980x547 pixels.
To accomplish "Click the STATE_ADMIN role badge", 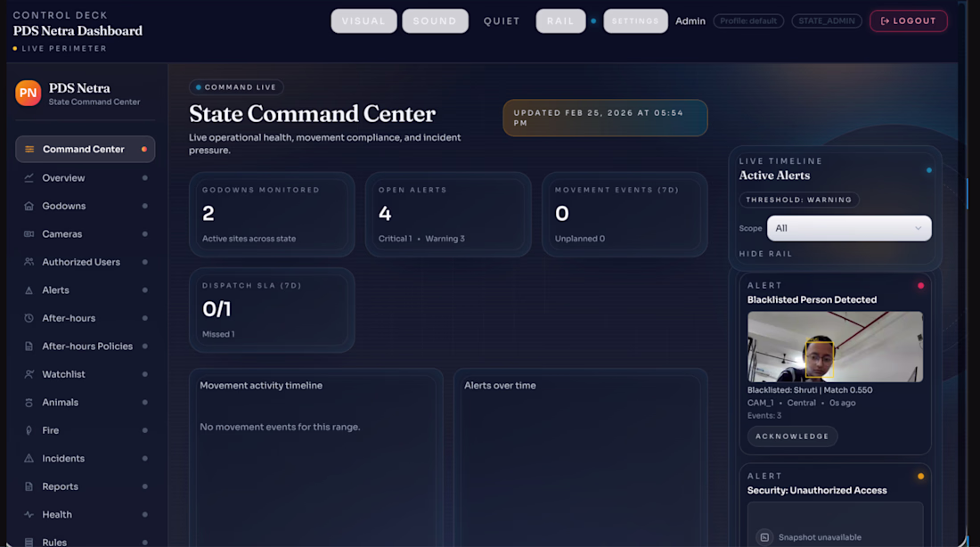I will [x=826, y=20].
